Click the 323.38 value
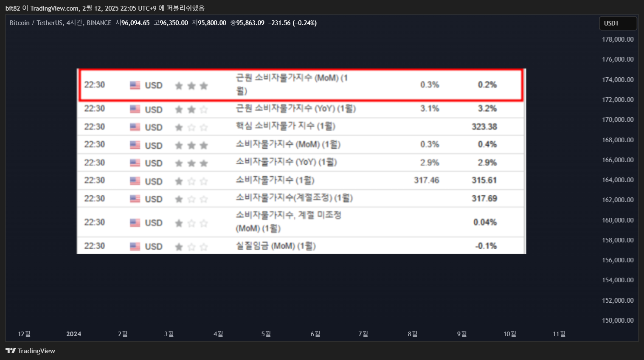The width and height of the screenshot is (644, 360). pos(484,127)
